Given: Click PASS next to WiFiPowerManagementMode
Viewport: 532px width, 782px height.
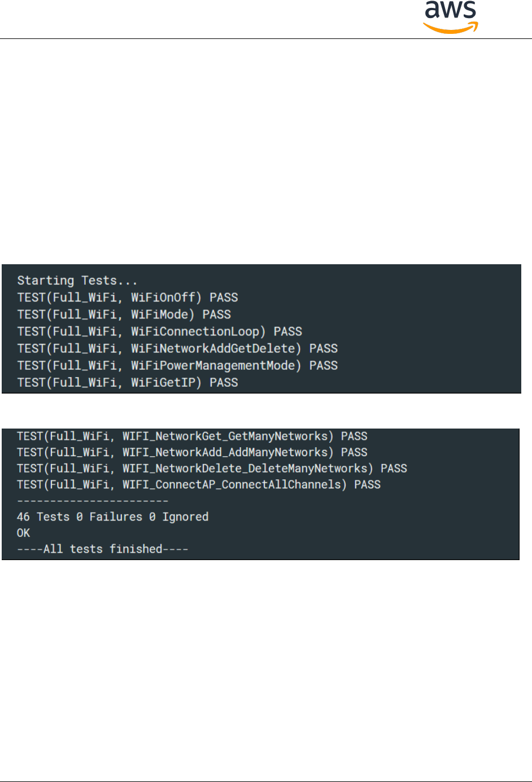Looking at the screenshot, I should [x=324, y=365].
